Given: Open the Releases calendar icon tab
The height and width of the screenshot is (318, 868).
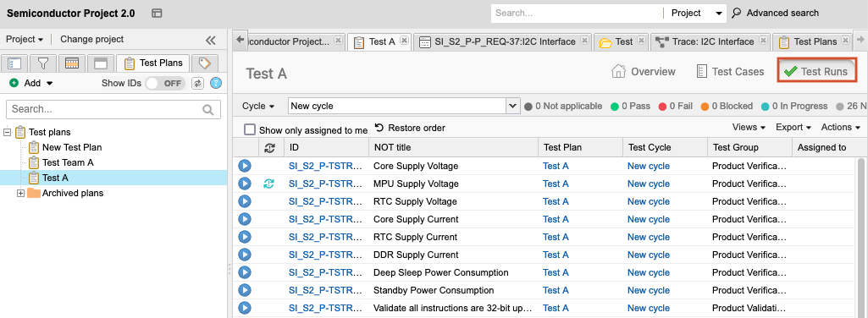Looking at the screenshot, I should [72, 63].
